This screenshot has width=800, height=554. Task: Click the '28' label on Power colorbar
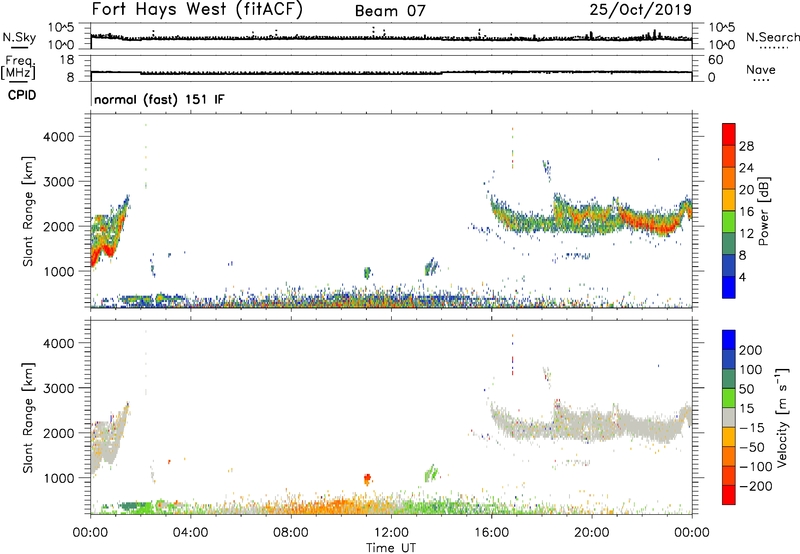pyautogui.click(x=746, y=146)
